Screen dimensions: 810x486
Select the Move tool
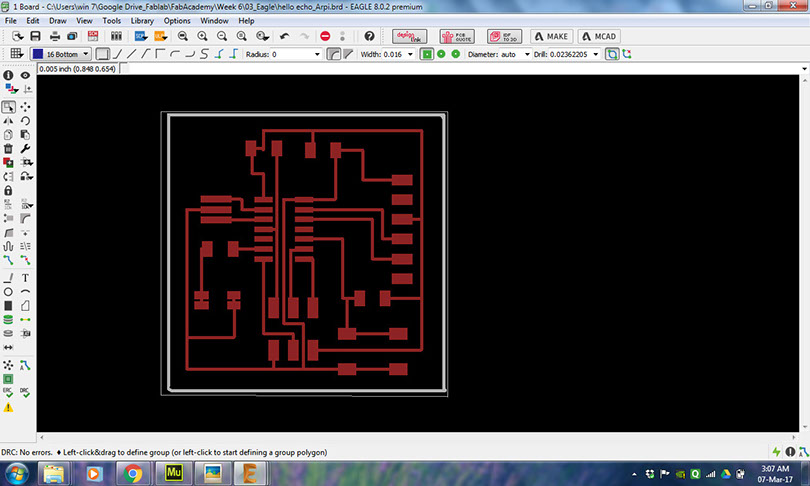25,106
